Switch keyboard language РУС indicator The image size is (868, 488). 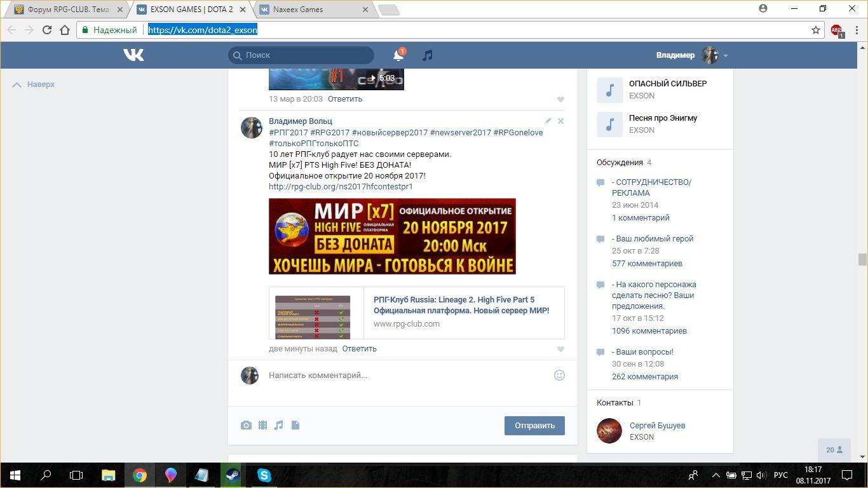[x=781, y=475]
